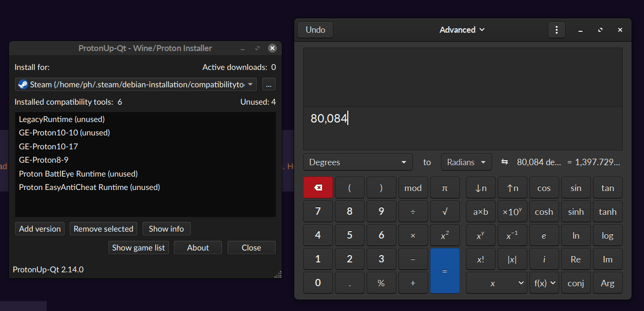Open the Radians target unit dropdown
This screenshot has width=644, height=311.
coord(466,162)
